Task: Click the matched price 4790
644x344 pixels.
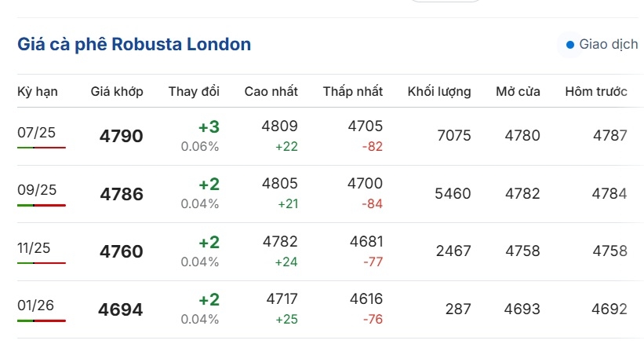Action: (121, 136)
